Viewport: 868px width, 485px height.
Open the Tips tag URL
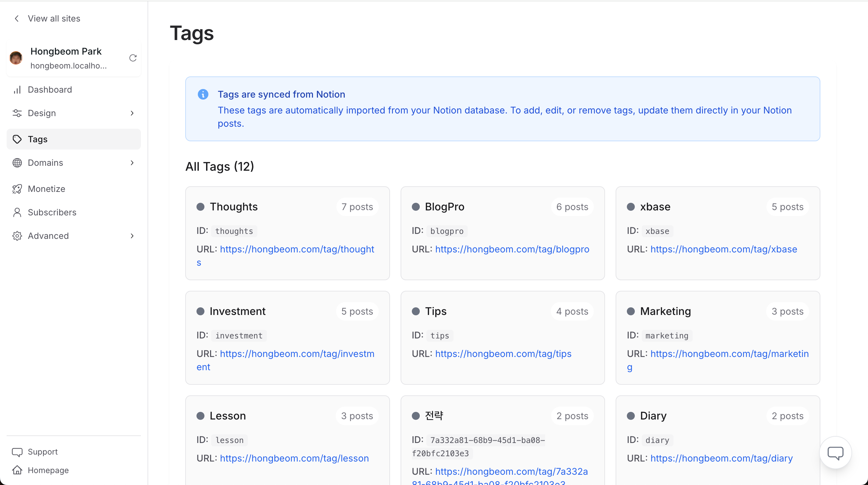click(503, 354)
